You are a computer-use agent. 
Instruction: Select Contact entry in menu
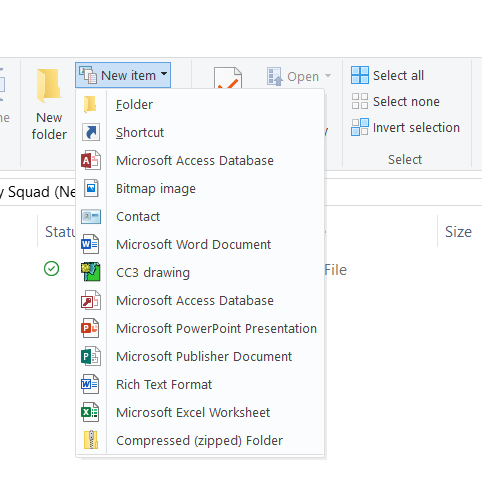pyautogui.click(x=200, y=217)
